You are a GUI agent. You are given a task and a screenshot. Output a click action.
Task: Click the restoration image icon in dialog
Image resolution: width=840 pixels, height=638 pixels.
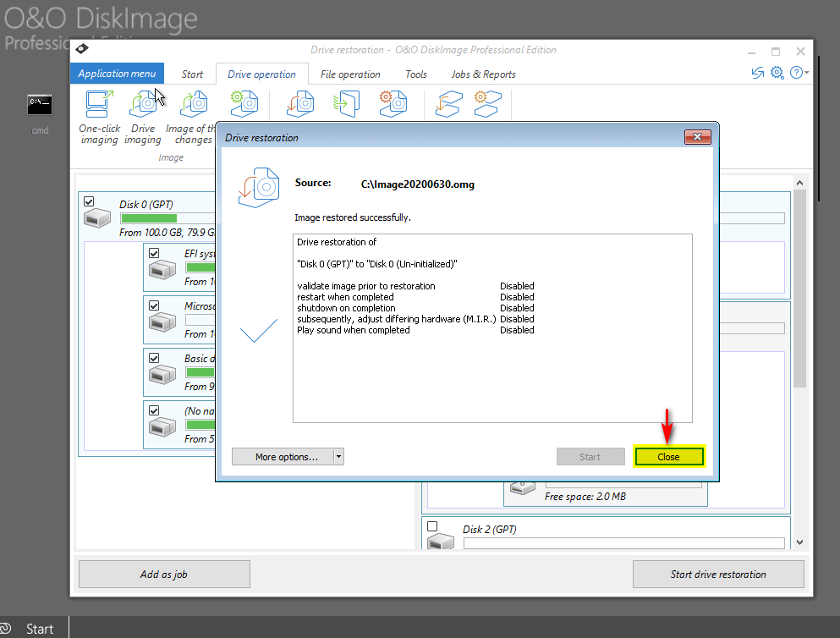259,188
